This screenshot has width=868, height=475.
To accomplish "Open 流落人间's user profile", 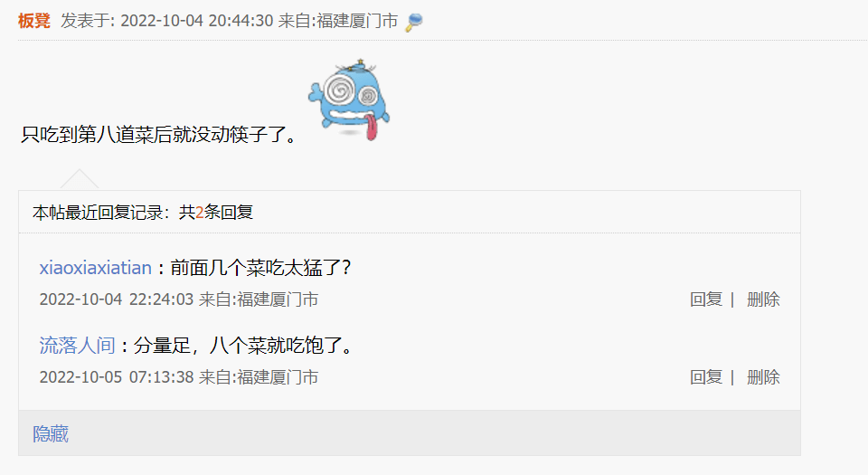I will [x=77, y=346].
